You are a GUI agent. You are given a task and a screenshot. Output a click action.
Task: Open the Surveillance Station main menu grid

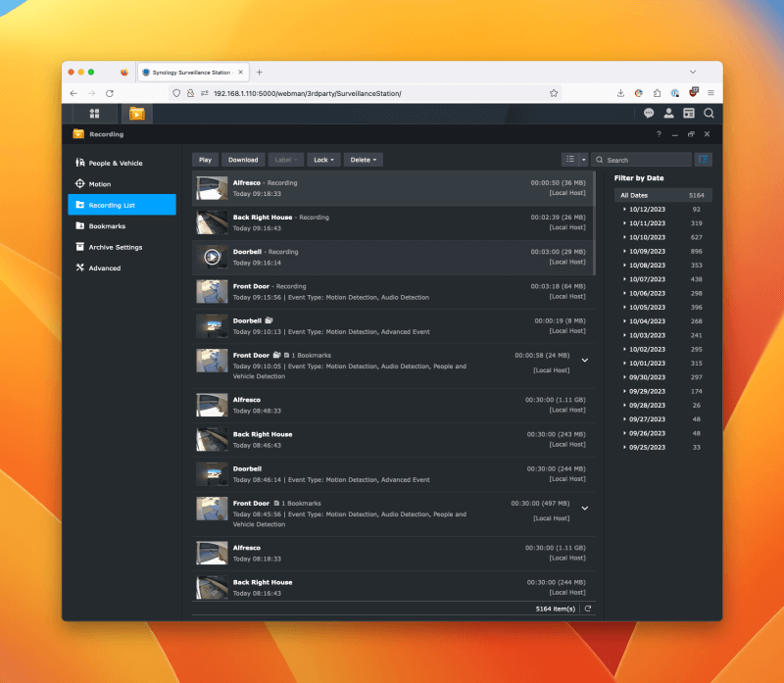94,114
